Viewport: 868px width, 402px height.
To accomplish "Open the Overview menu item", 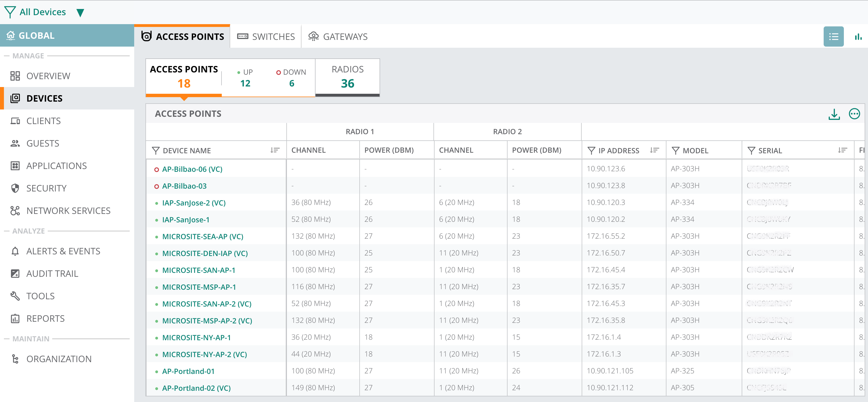I will coord(67,76).
